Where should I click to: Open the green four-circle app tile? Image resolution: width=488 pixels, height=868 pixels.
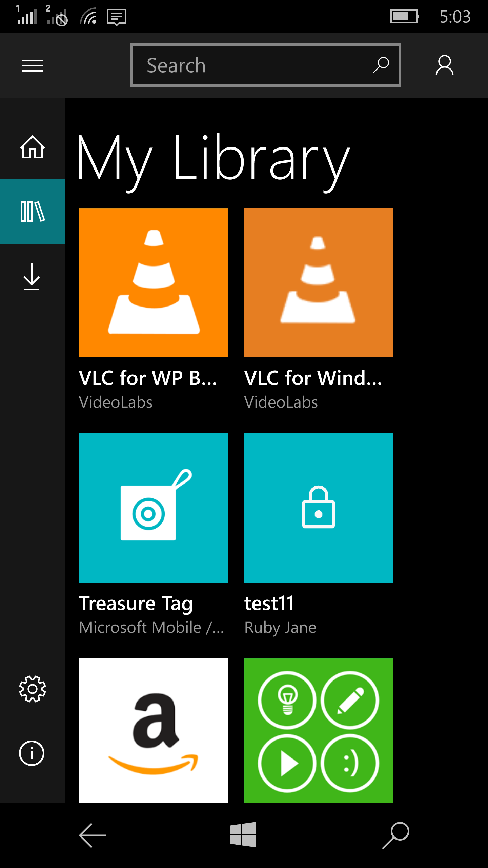pos(319,731)
